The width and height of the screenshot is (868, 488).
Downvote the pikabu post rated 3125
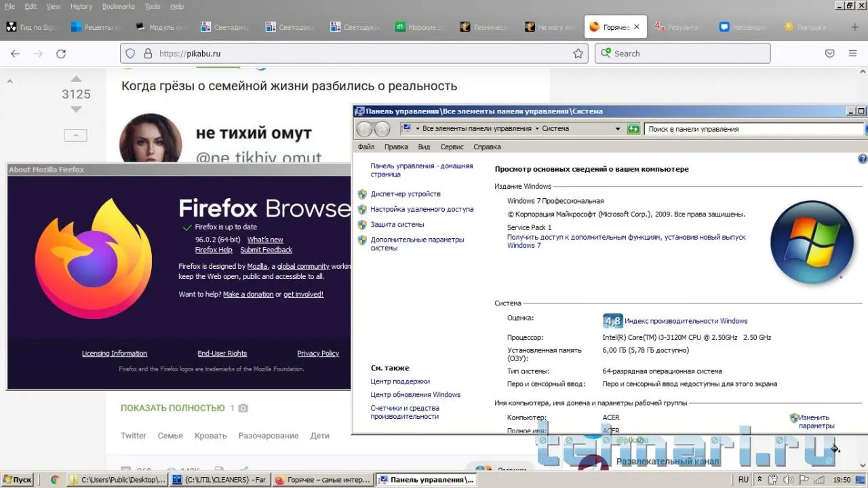76,109
